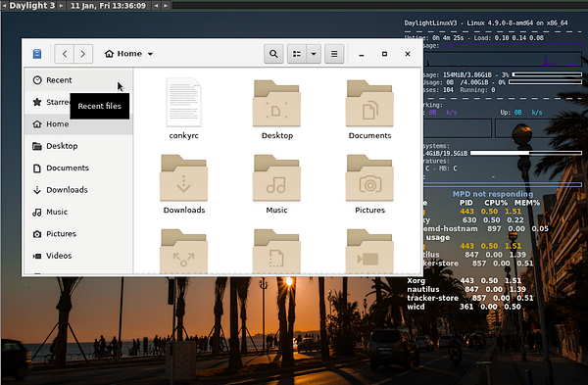Open the hamburger menu button
Image resolution: width=588 pixels, height=385 pixels.
pyautogui.click(x=334, y=54)
